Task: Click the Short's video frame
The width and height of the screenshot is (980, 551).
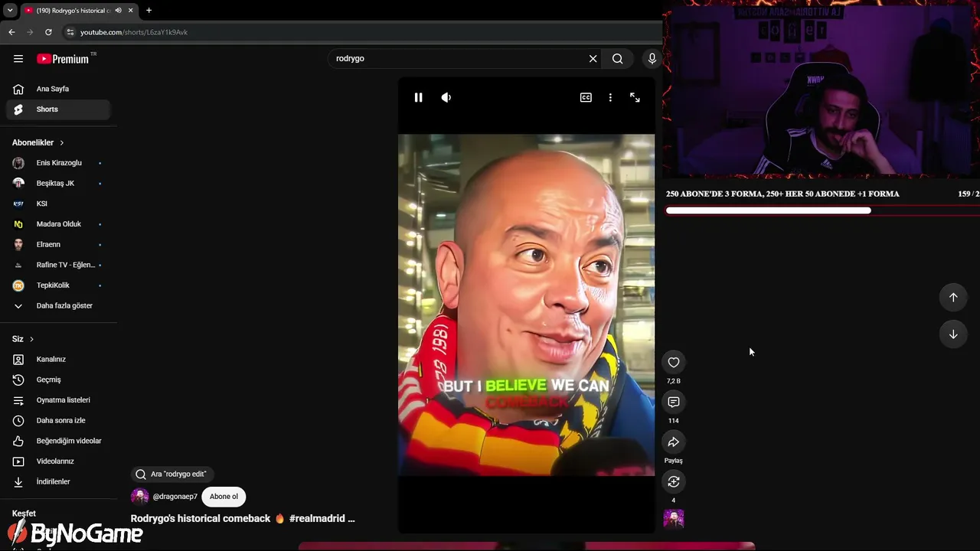Action: coord(526,305)
